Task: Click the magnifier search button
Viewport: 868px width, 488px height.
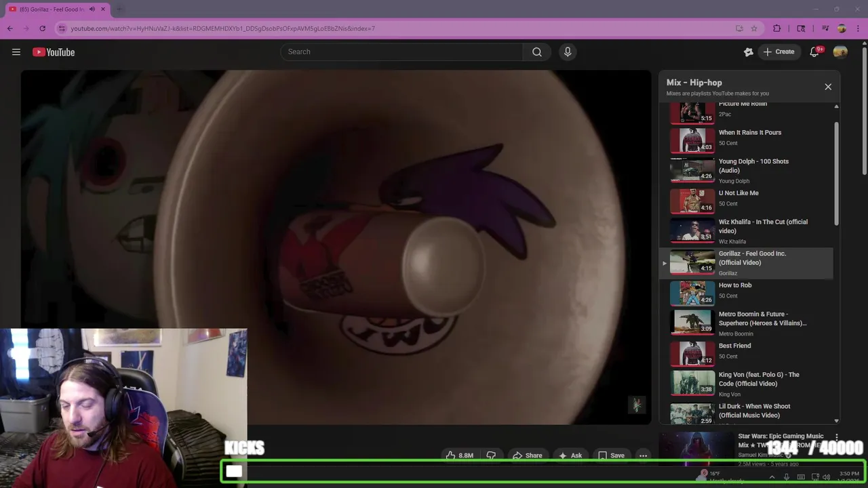Action: (536, 52)
